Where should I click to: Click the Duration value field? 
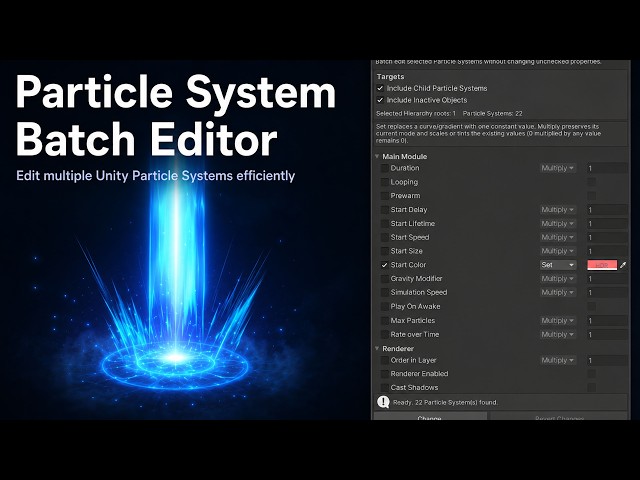click(x=607, y=168)
